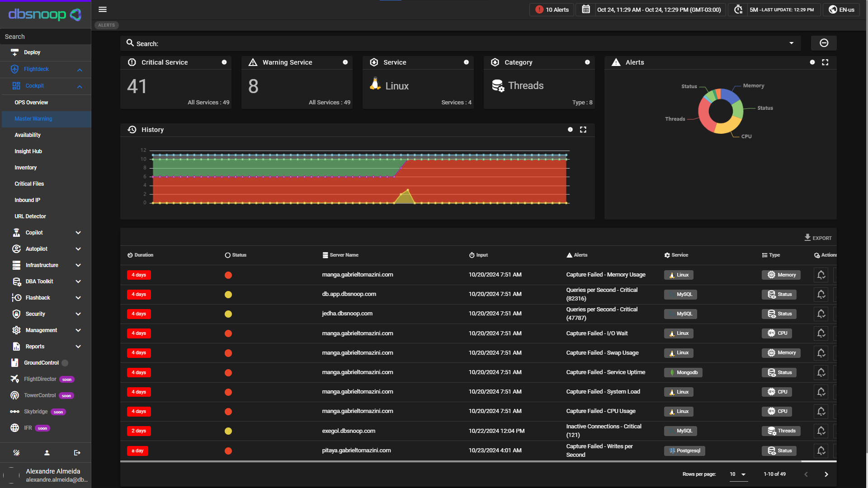The image size is (868, 488).
Task: Click the user profile icon near logout
Action: coord(47,453)
